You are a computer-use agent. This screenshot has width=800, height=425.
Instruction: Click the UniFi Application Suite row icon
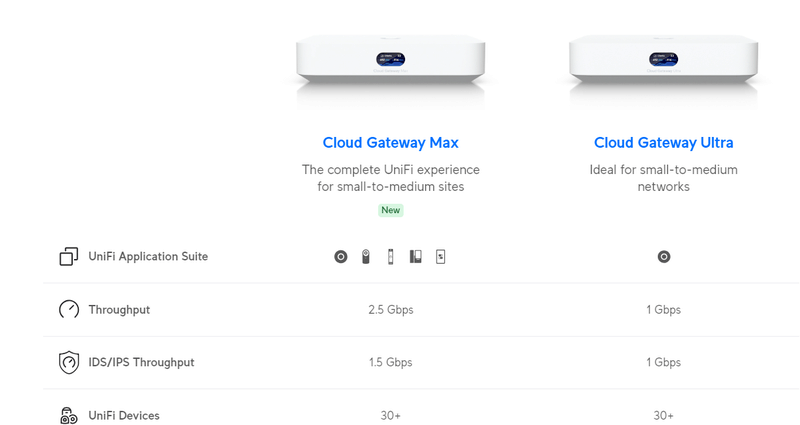pos(69,256)
